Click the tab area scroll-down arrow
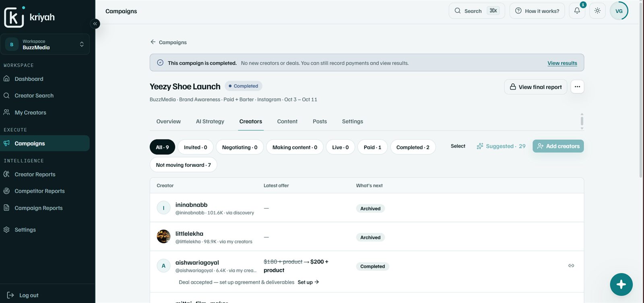This screenshot has width=644, height=303. click(582, 129)
